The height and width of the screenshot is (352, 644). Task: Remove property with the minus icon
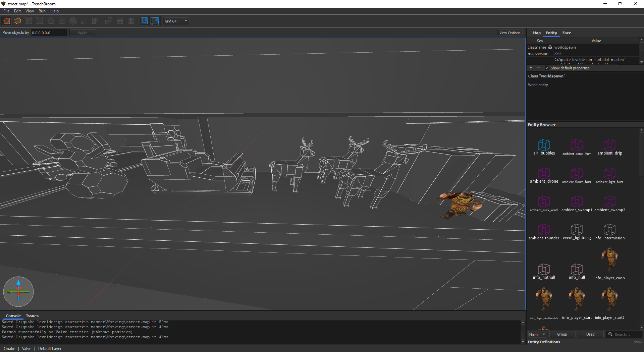[539, 68]
